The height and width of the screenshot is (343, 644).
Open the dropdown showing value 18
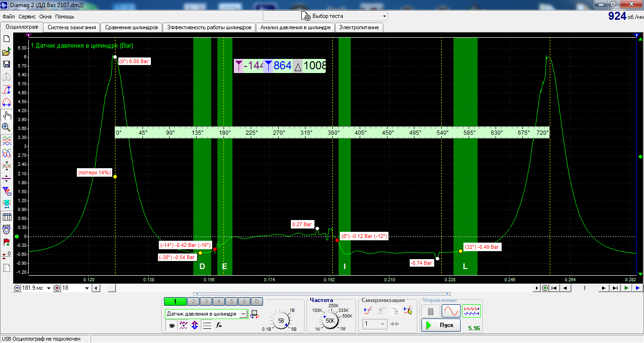[x=88, y=288]
